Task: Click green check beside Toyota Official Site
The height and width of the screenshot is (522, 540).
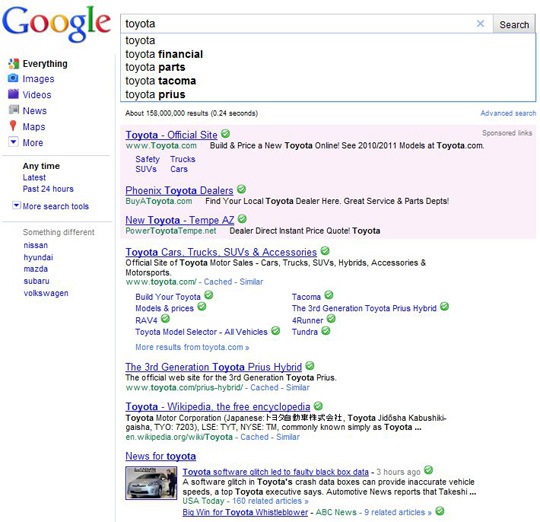Action: [225, 133]
